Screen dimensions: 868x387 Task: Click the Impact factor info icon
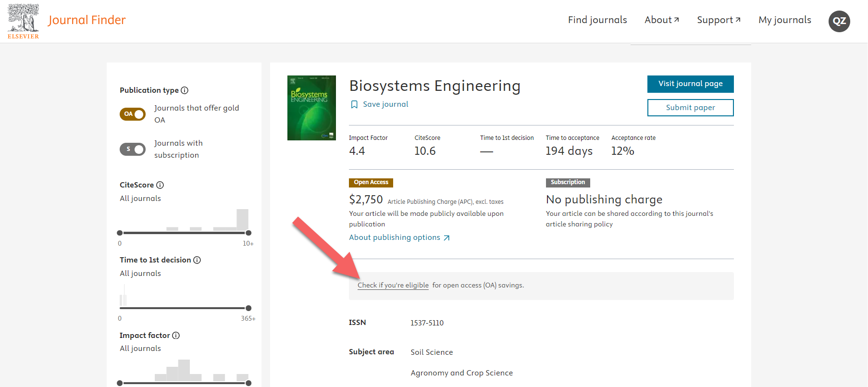point(176,336)
